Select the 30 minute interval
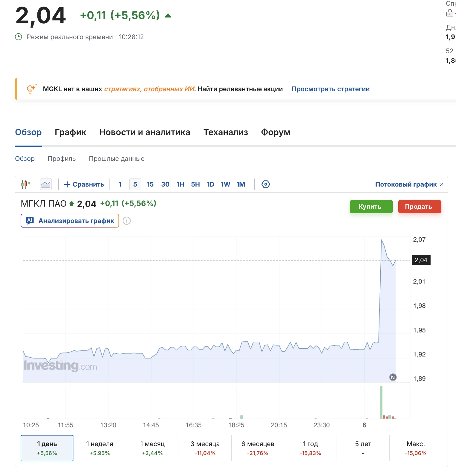 pos(165,184)
